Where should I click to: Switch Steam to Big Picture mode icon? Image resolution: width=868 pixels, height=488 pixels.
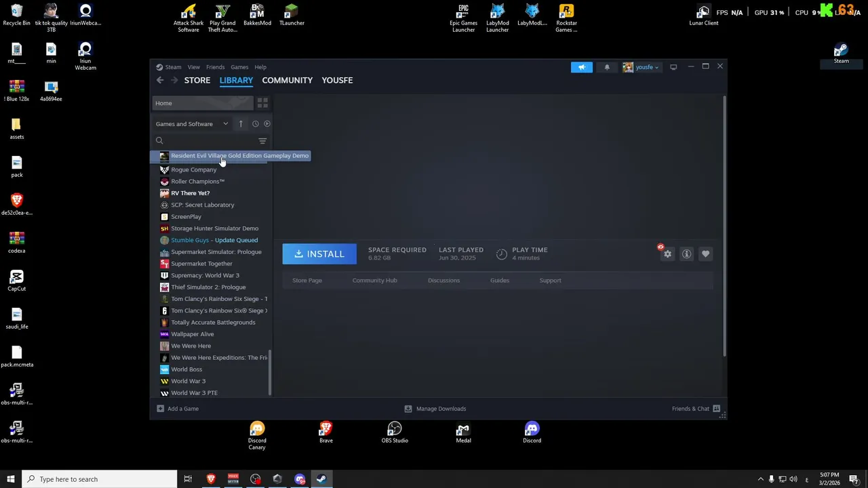tap(673, 67)
